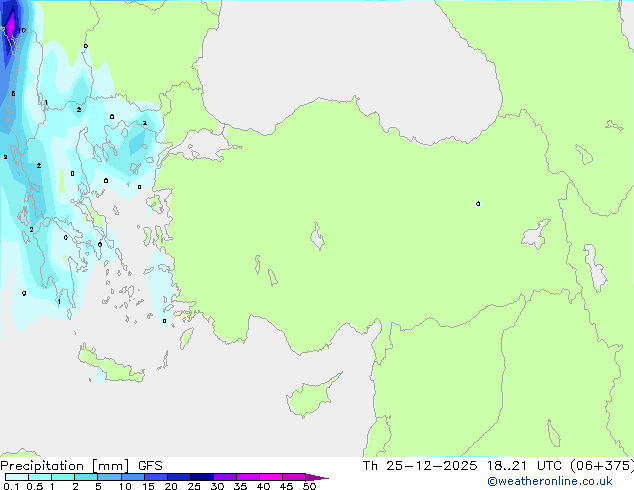
Task: Click the '0.5' legend scale label
Action: pos(35,486)
